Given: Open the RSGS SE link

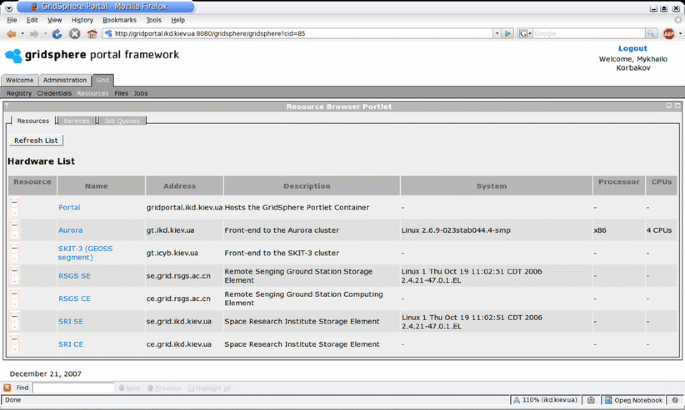Looking at the screenshot, I should [x=74, y=276].
